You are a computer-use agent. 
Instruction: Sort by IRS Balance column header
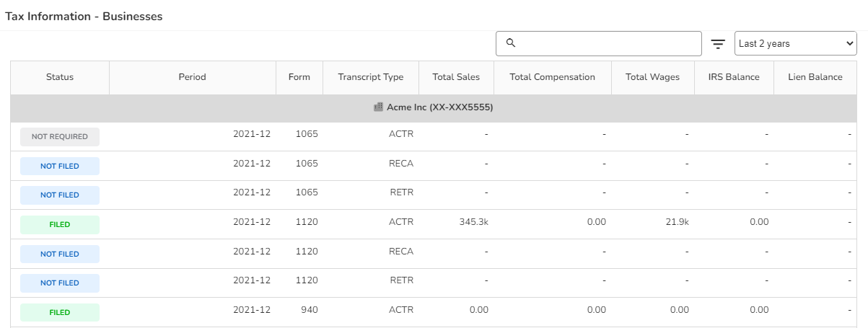(728, 77)
